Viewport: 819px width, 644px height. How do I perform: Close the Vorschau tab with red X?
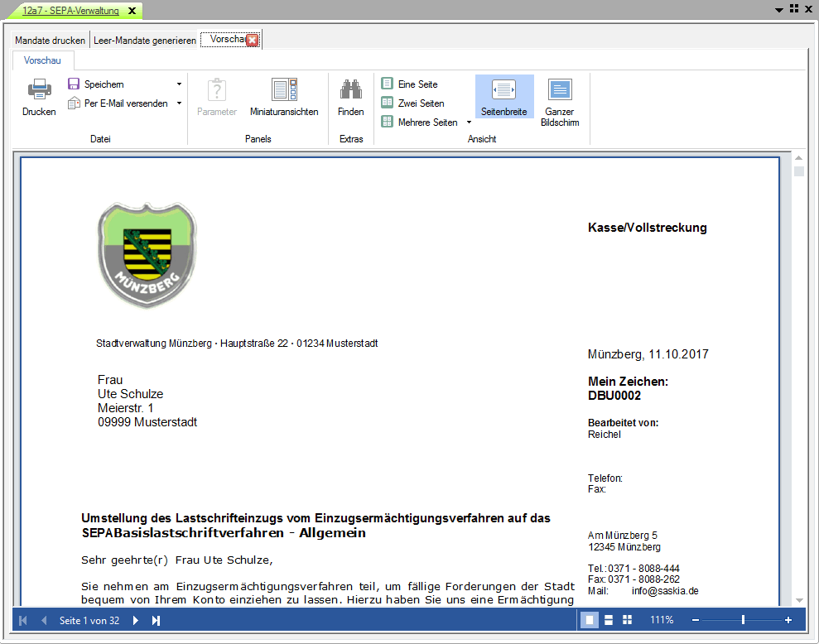tap(253, 41)
